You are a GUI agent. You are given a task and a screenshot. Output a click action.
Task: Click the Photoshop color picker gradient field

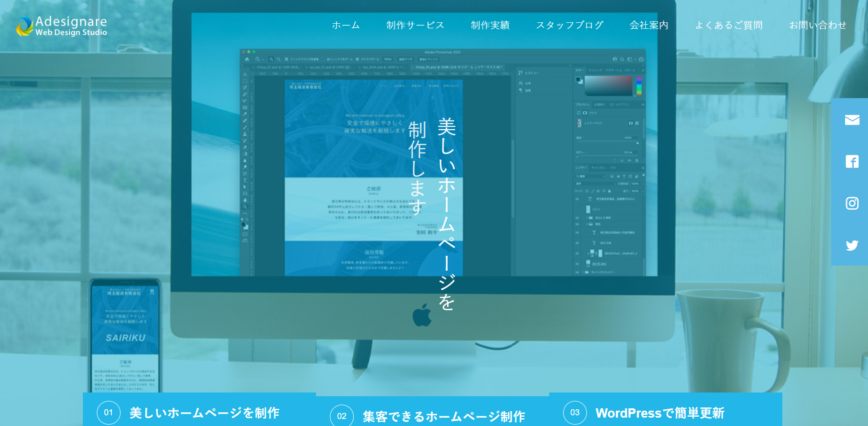click(608, 86)
